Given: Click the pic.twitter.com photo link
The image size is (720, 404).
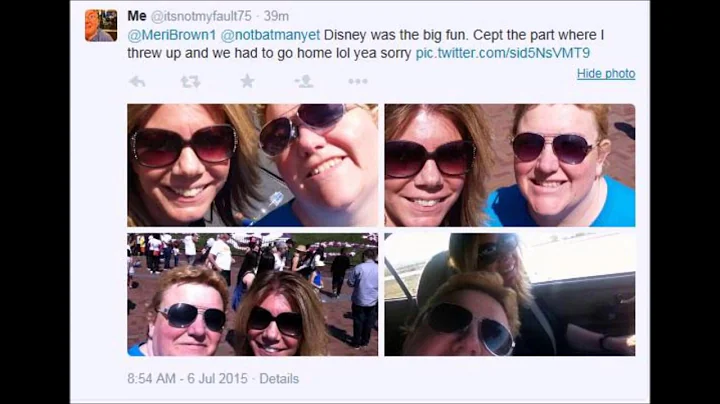Looking at the screenshot, I should 502,53.
